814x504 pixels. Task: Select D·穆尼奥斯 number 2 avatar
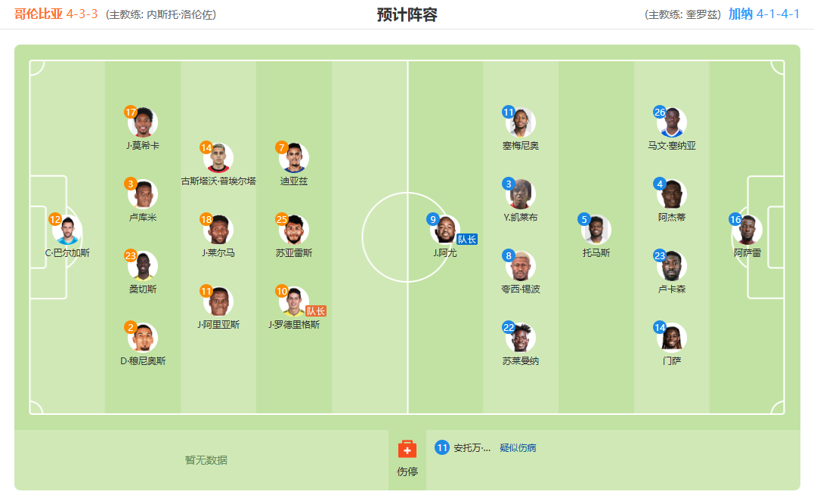(x=143, y=338)
